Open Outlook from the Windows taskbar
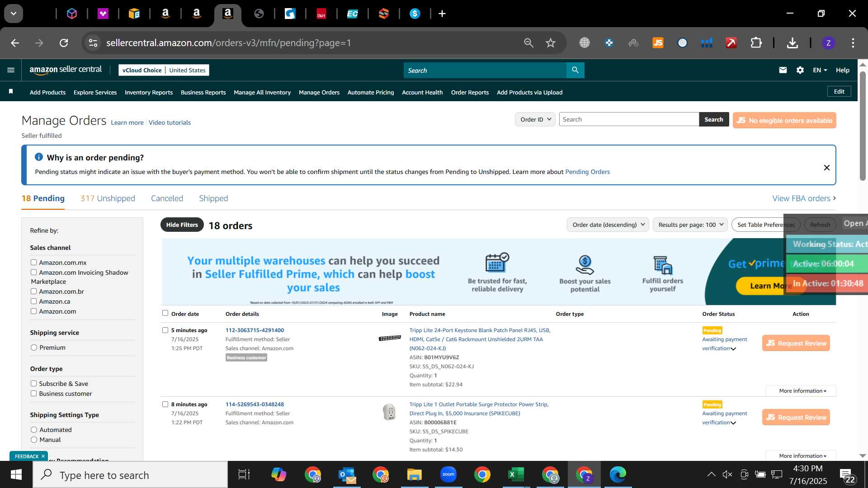The width and height of the screenshot is (868, 488). (x=347, y=474)
